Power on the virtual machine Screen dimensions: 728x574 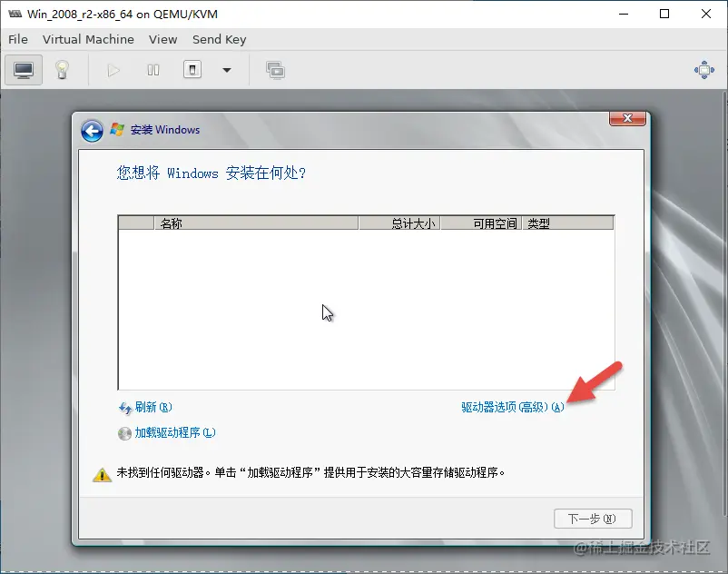coord(113,71)
